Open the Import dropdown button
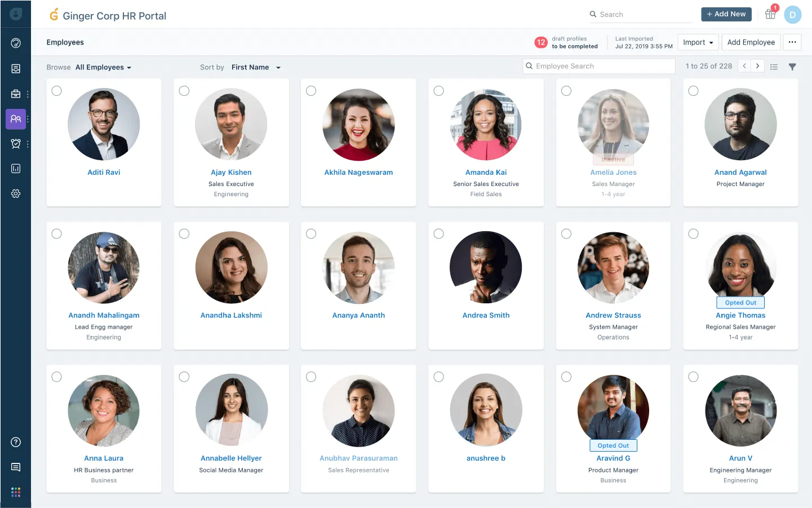 pos(698,42)
